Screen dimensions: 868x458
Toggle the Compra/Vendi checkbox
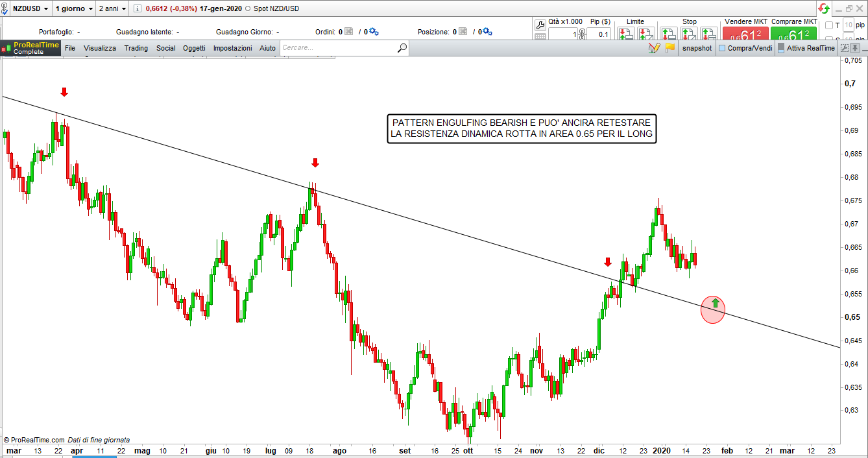coord(722,48)
